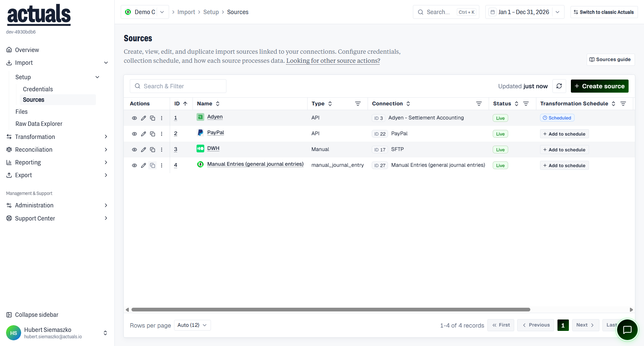Filter the Connection column
Viewport: 644px width, 346px height.
479,104
